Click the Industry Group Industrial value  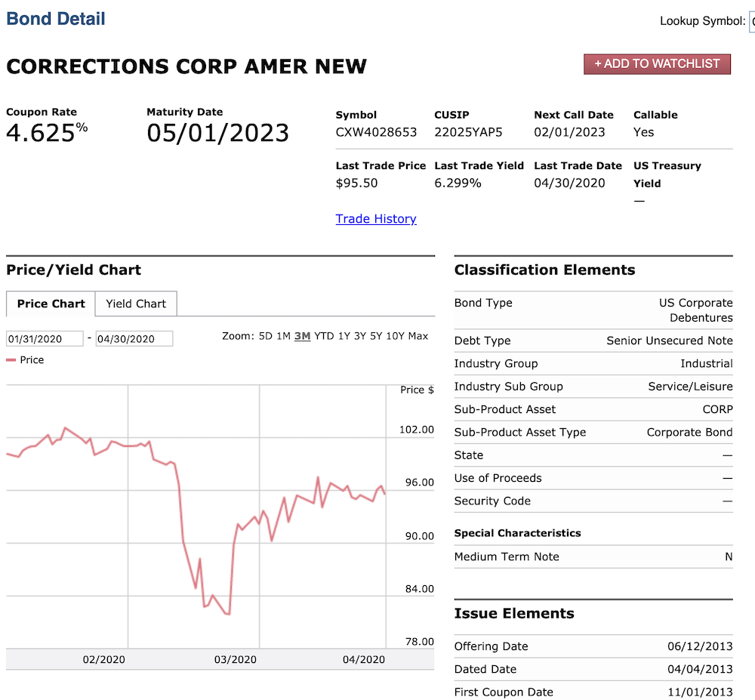point(707,363)
